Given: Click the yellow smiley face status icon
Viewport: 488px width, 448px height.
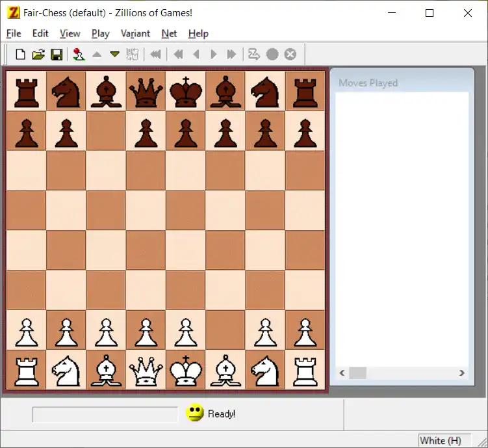Looking at the screenshot, I should 195,413.
